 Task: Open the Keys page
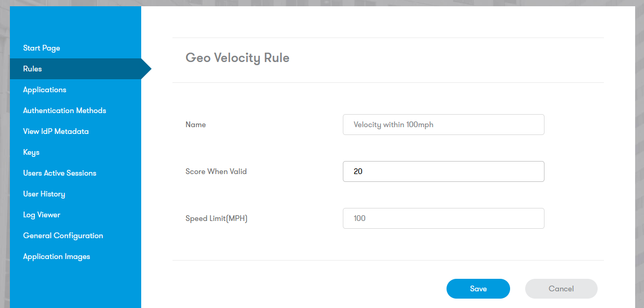pos(31,152)
